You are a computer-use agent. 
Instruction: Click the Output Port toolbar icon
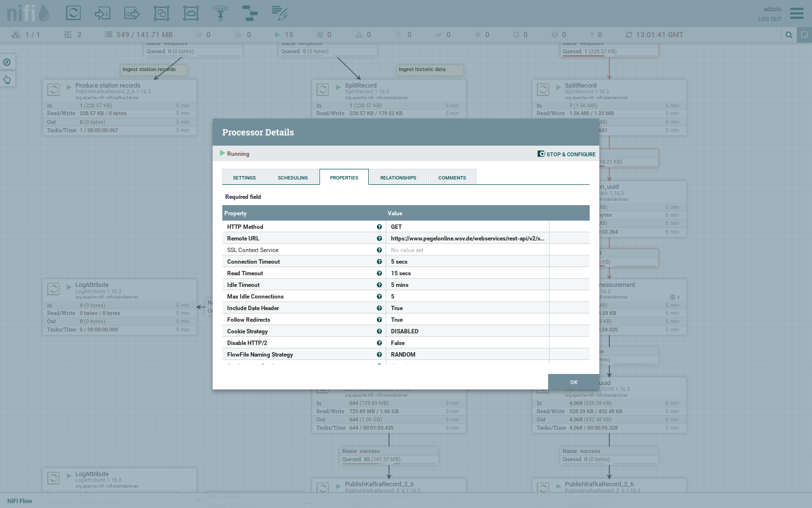pyautogui.click(x=132, y=13)
